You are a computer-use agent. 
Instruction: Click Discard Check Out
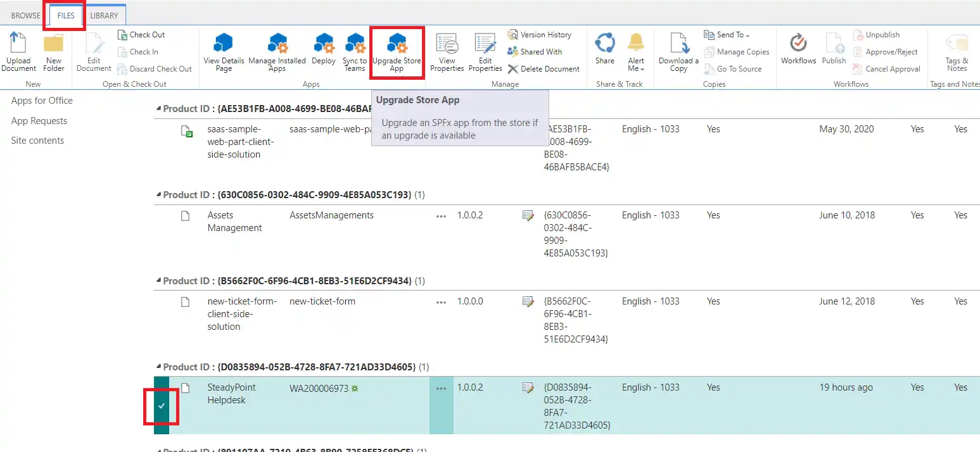click(x=155, y=69)
